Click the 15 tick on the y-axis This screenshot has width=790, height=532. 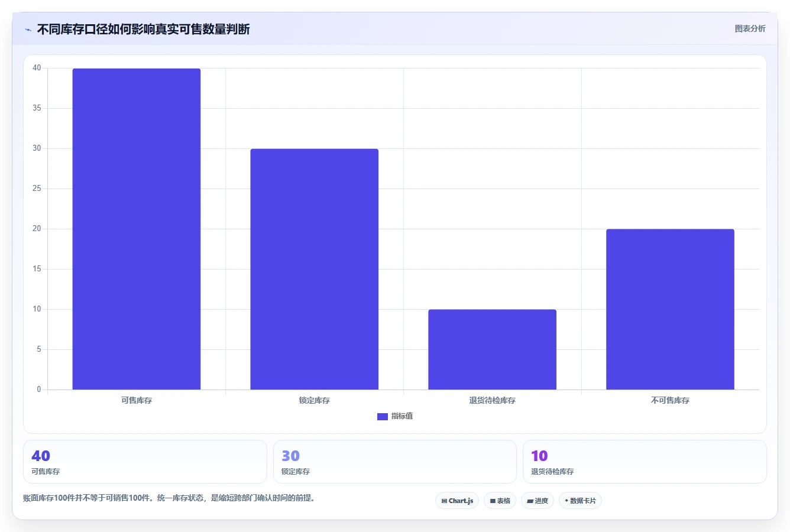37,269
